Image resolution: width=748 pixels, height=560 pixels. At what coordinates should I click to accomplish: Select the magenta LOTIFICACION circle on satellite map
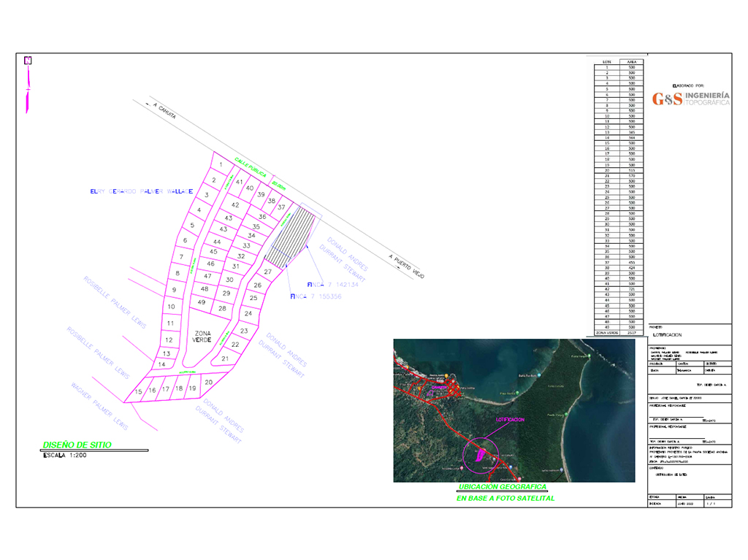click(481, 455)
